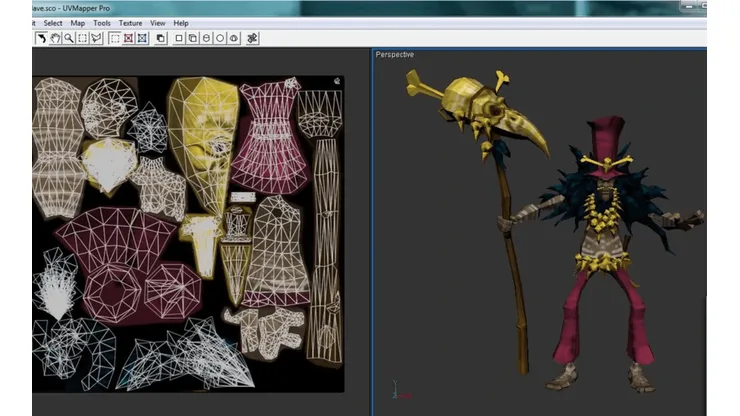The width and height of the screenshot is (740, 416).
Task: Select the freeform lasso selection tool
Action: point(96,38)
